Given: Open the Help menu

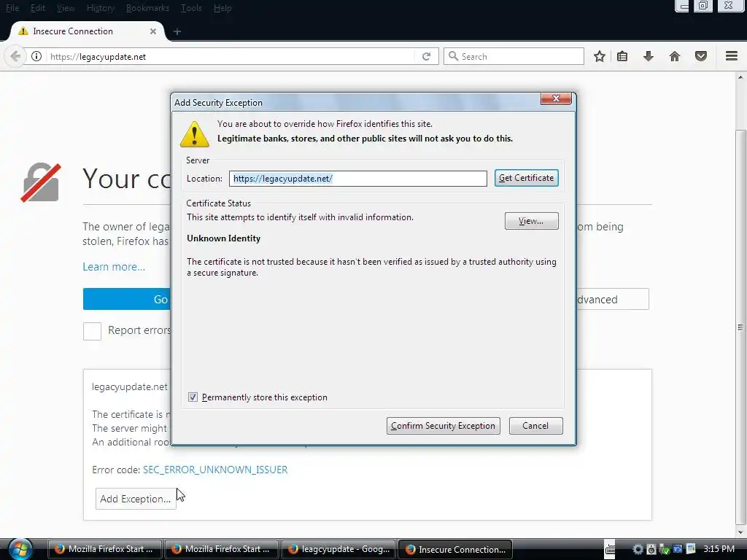Looking at the screenshot, I should 222,8.
